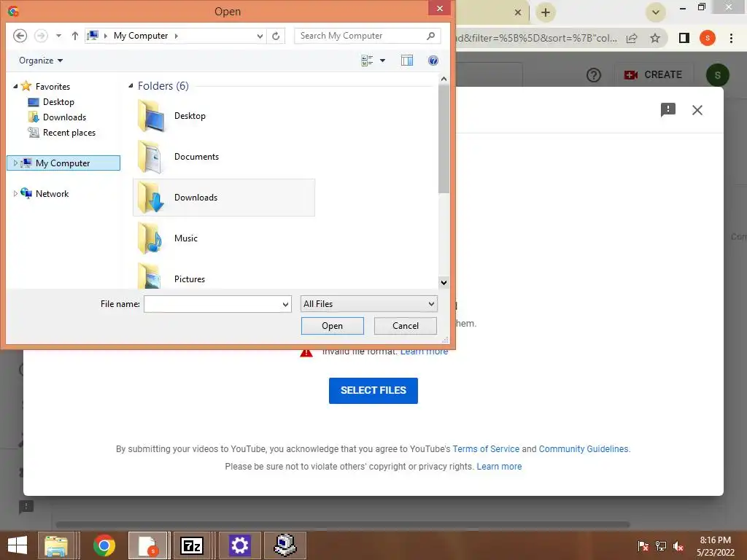Open a new Chrome tab
The width and height of the screenshot is (747, 560).
coord(546,12)
